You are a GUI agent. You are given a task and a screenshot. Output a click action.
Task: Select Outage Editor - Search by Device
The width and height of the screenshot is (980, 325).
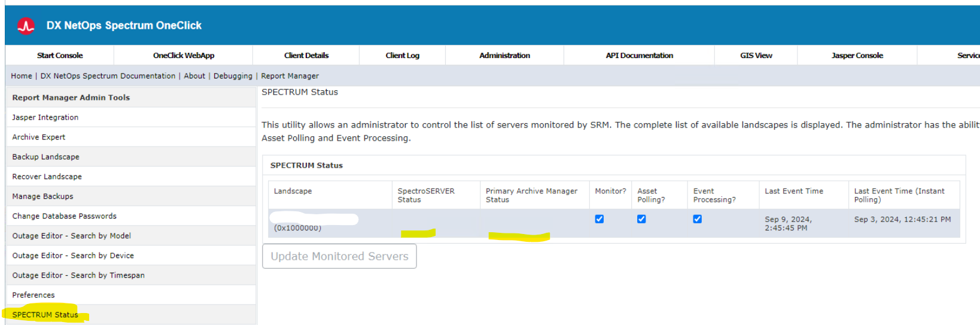[73, 256]
